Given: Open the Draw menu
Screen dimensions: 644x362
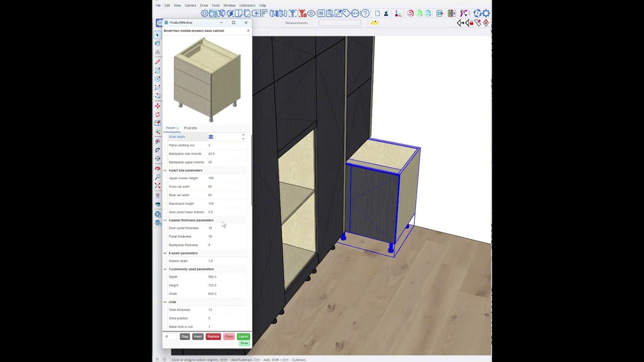Looking at the screenshot, I should (x=204, y=6).
